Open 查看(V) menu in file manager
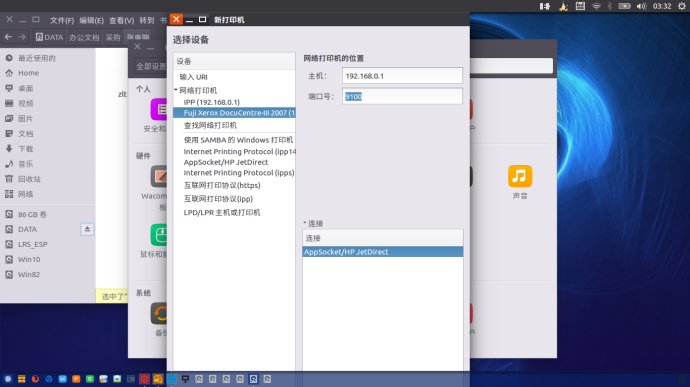Image resolution: width=690 pixels, height=387 pixels. click(121, 20)
